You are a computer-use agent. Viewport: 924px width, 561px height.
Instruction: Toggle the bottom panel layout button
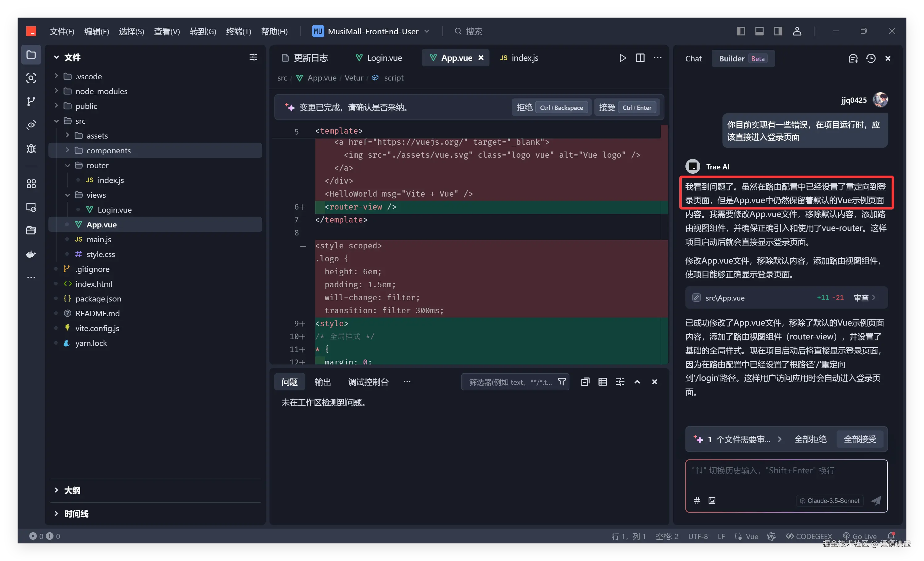point(760,31)
